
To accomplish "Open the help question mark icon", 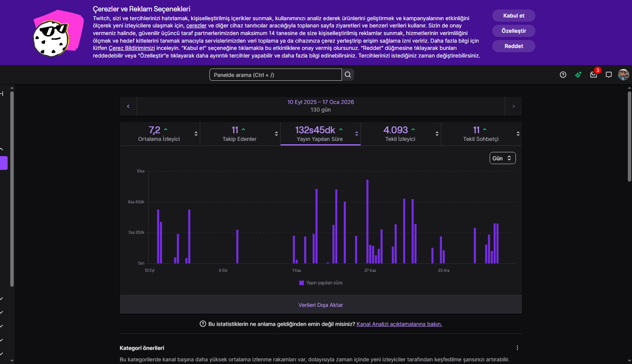I will pyautogui.click(x=563, y=75).
